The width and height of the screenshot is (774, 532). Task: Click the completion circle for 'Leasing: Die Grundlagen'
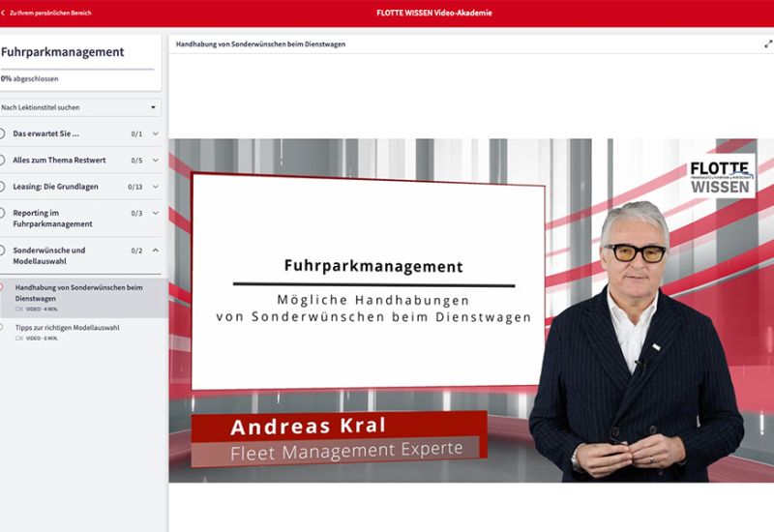[2, 187]
